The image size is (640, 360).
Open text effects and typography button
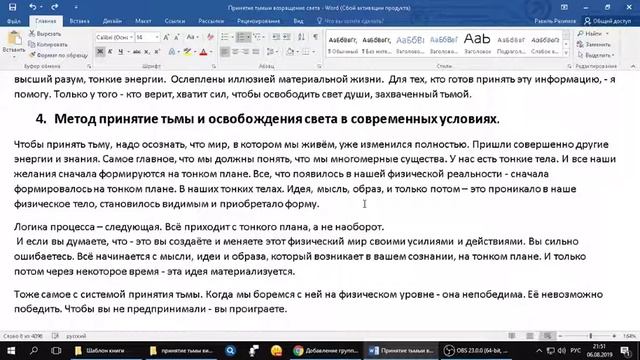[x=172, y=52]
